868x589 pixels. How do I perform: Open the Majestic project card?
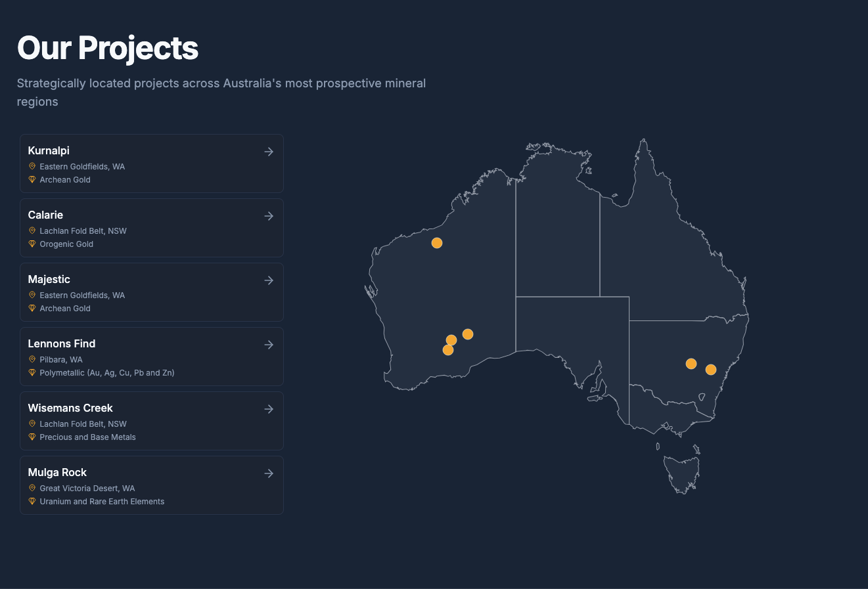(151, 292)
